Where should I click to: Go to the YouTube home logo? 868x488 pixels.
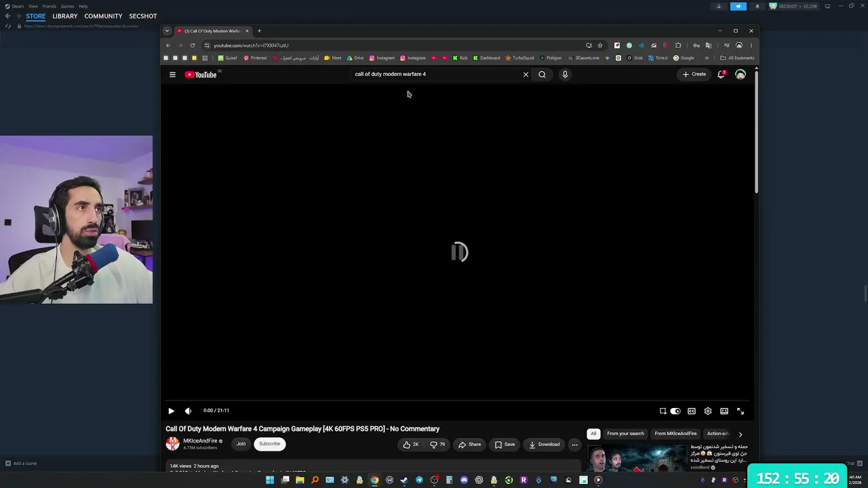tap(201, 75)
